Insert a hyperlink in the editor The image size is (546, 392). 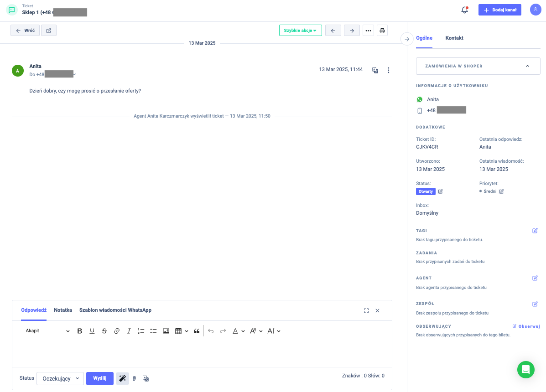click(x=117, y=331)
